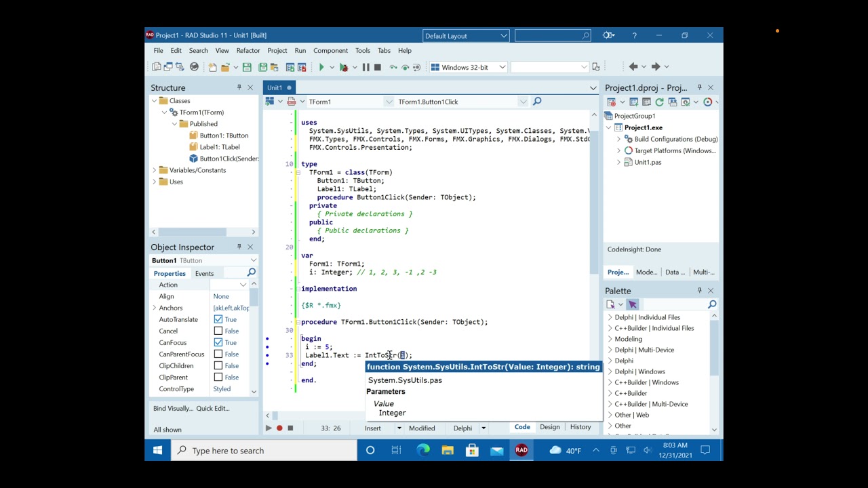Toggle the CanFocus checkbox
The height and width of the screenshot is (488, 868).
click(x=218, y=342)
